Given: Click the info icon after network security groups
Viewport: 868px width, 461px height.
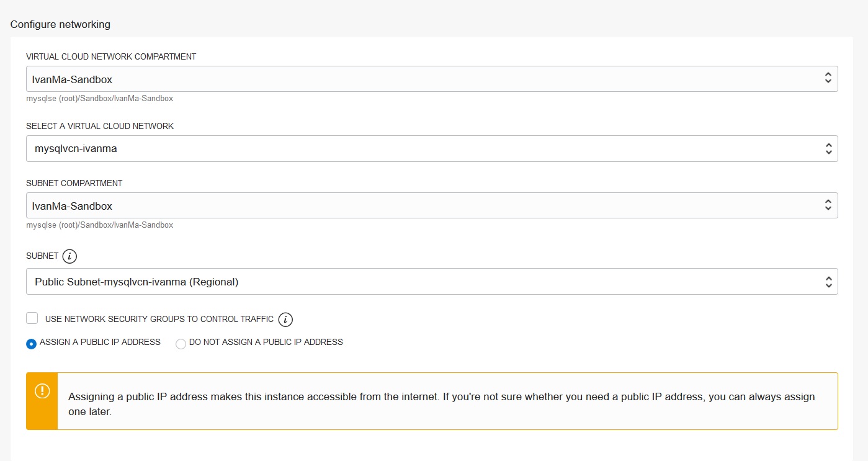Looking at the screenshot, I should pos(285,320).
